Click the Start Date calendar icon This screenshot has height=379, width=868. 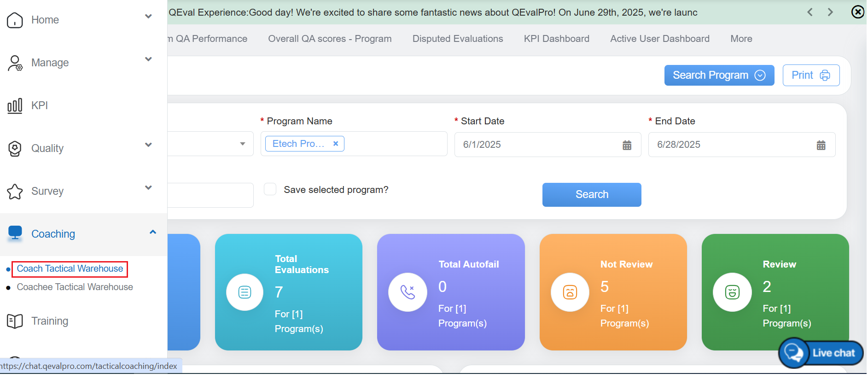point(627,145)
